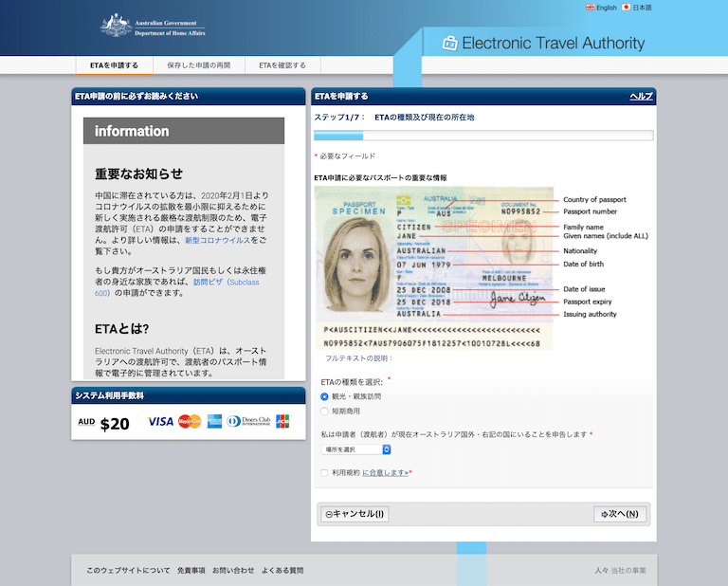Viewport: 728px width, 586px height.
Task: Open the ETAを確認する tab
Action: (x=282, y=65)
